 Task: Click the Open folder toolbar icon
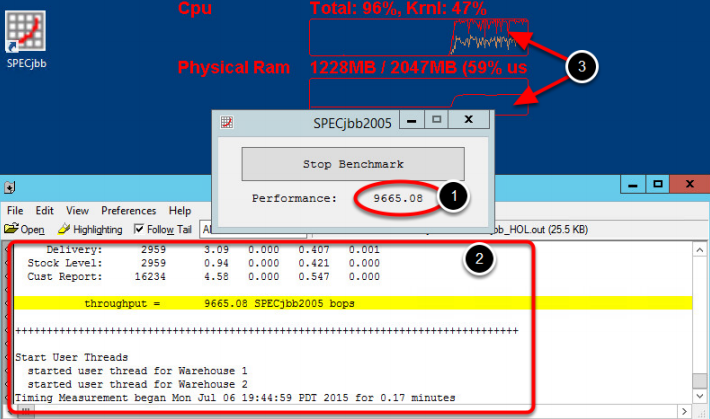pyautogui.click(x=11, y=229)
